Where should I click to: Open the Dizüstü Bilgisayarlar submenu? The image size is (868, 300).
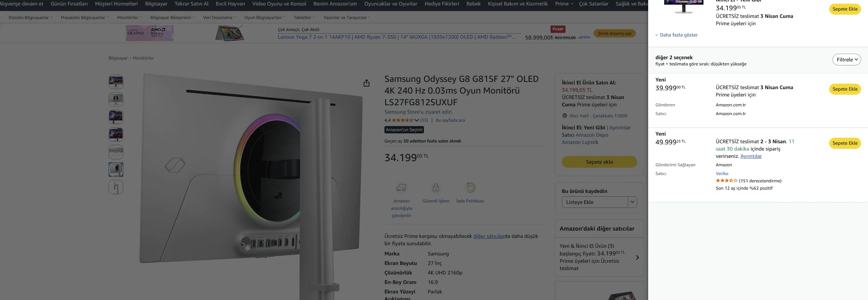(30, 18)
